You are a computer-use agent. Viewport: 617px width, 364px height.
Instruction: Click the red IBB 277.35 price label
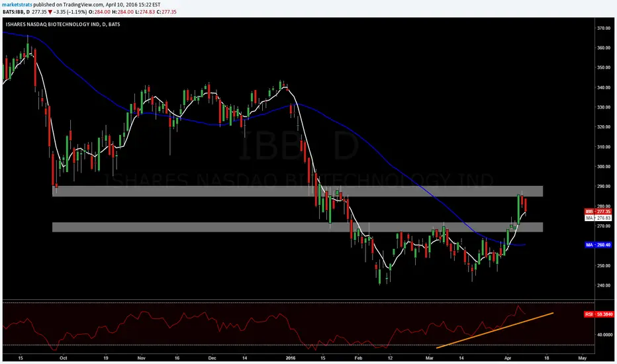pos(598,211)
